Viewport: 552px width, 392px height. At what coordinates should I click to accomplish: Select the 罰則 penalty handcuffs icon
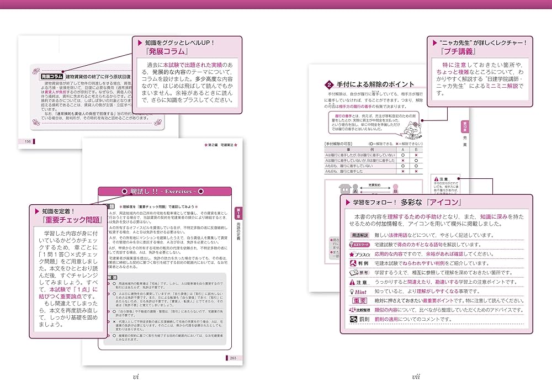[353, 318]
